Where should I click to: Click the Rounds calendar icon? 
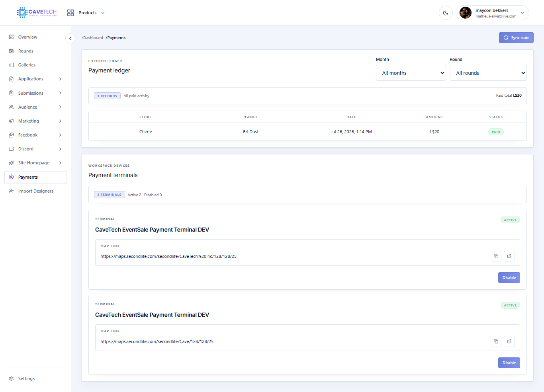coord(11,51)
